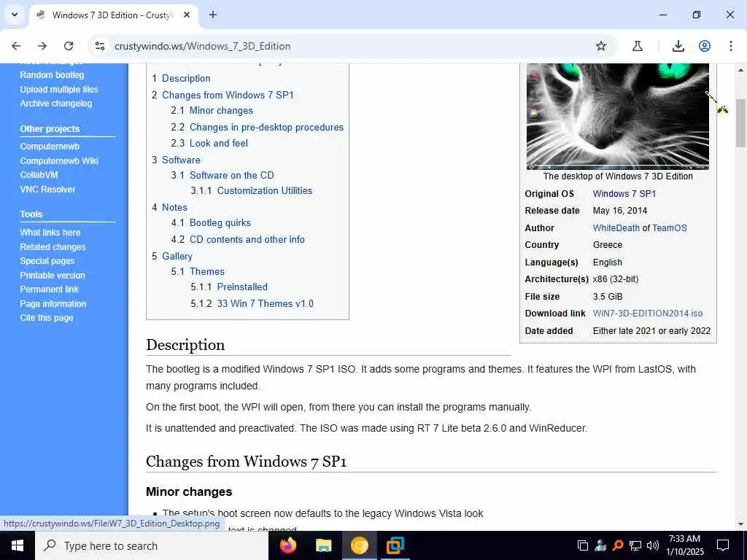747x560 pixels.
Task: Jump to 2.1 Minor changes entry
Action: click(x=212, y=111)
